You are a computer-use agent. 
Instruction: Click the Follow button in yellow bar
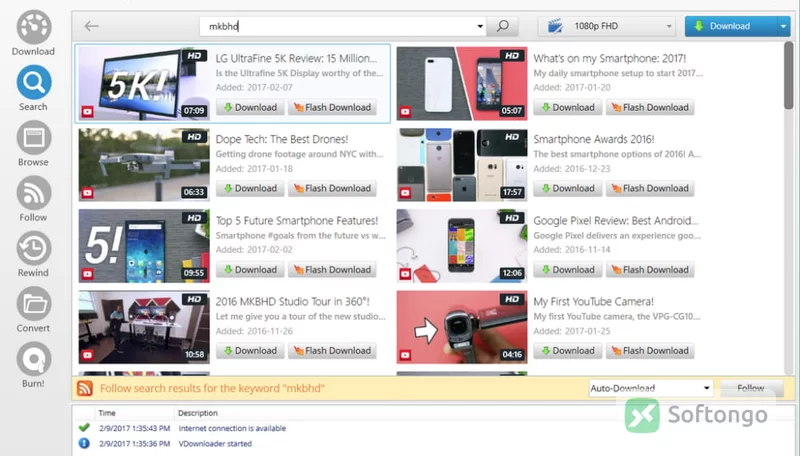[751, 388]
